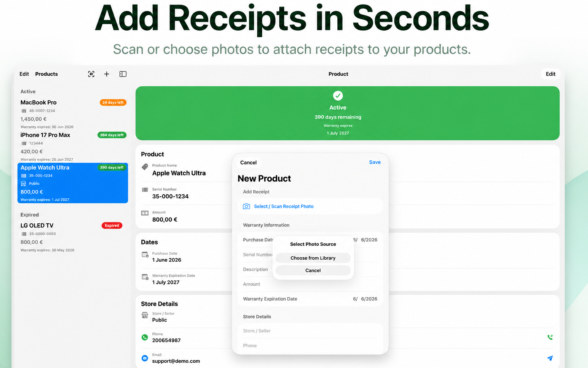588x368 pixels.
Task: Choose from Library in photo source popup
Action: pyautogui.click(x=313, y=258)
